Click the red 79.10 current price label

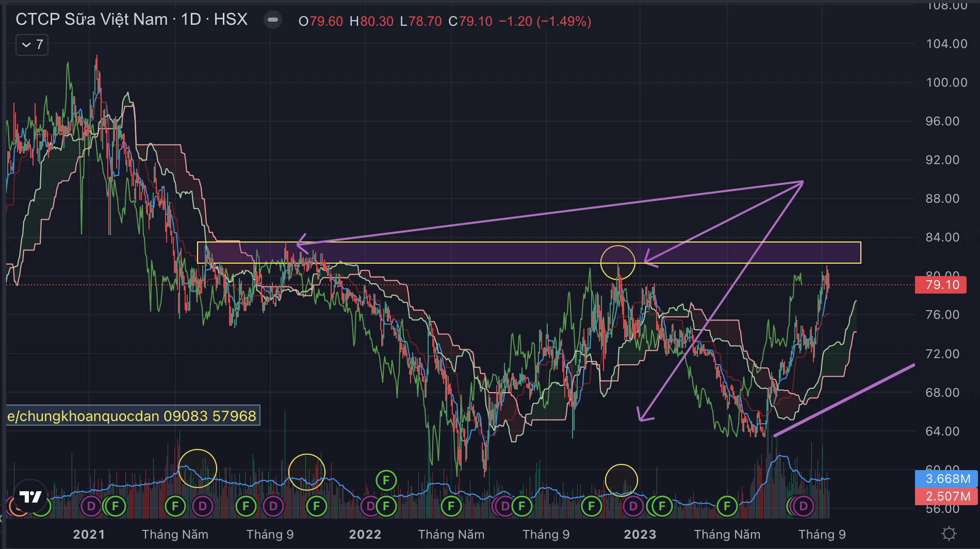[940, 285]
